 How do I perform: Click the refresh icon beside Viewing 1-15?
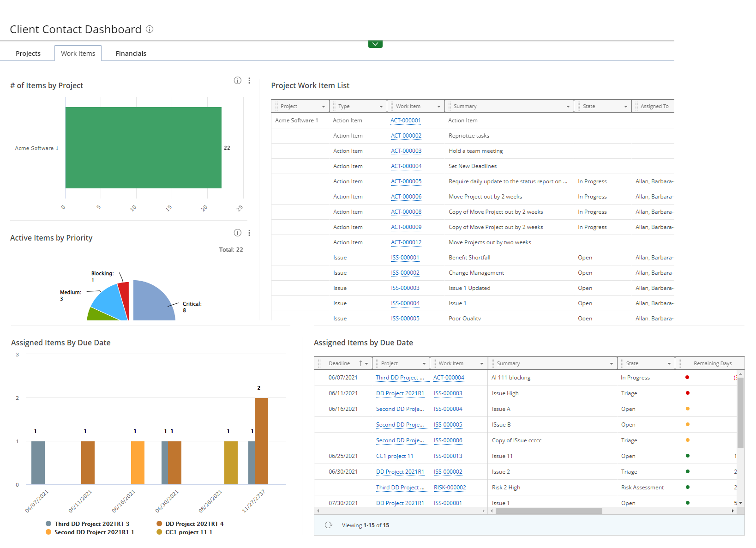point(329,525)
